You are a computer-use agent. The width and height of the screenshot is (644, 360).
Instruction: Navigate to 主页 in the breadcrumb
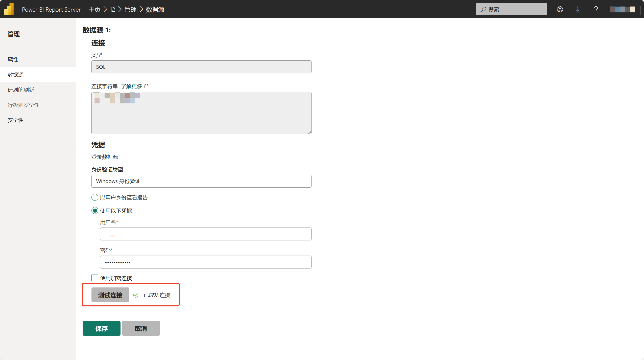[94, 9]
